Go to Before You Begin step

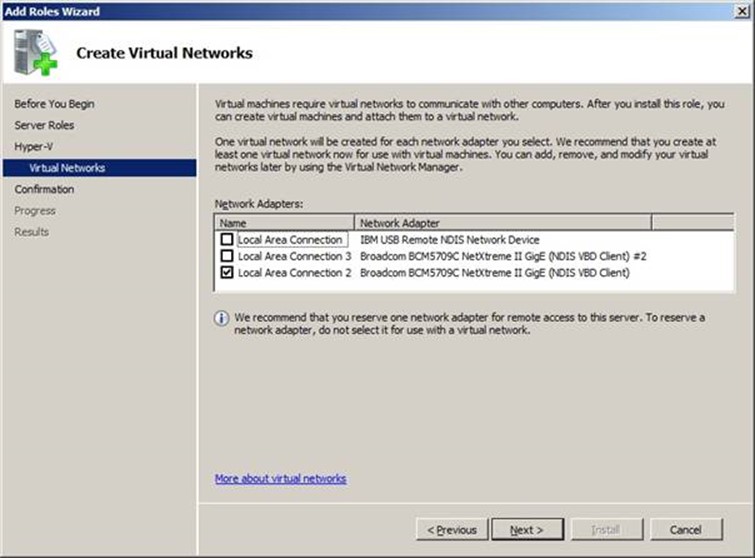54,104
